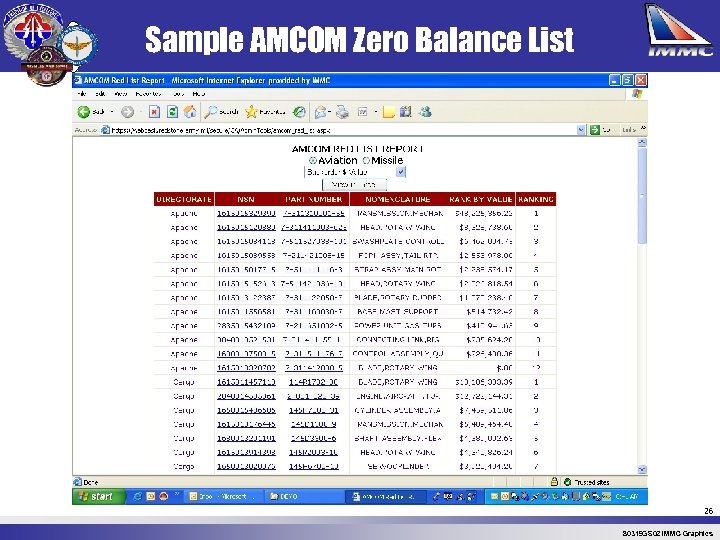Expand the address bar history dropdown
The image size is (720, 540).
(581, 130)
